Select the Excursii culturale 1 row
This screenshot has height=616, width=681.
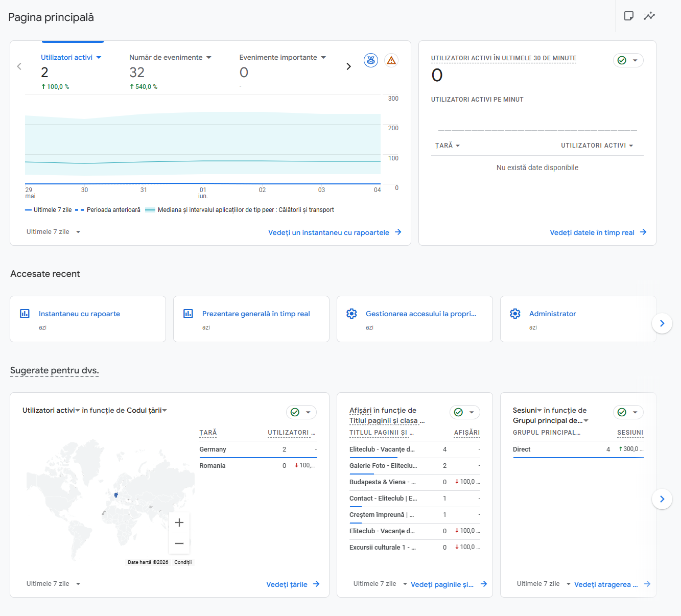point(415,548)
